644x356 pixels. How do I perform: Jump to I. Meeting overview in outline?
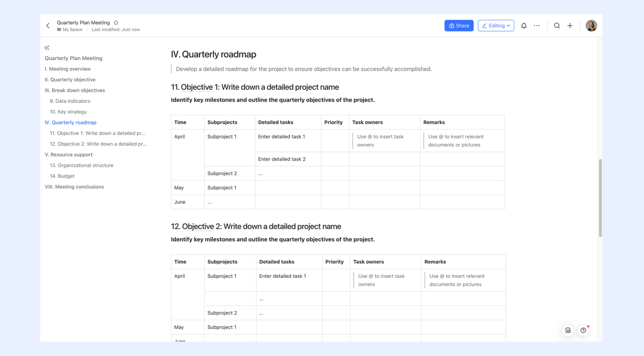click(x=67, y=69)
